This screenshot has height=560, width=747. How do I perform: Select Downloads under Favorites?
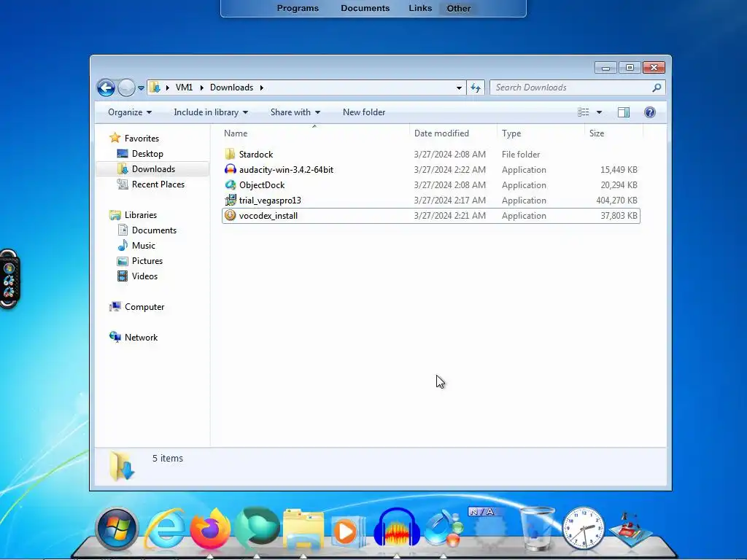pyautogui.click(x=153, y=169)
